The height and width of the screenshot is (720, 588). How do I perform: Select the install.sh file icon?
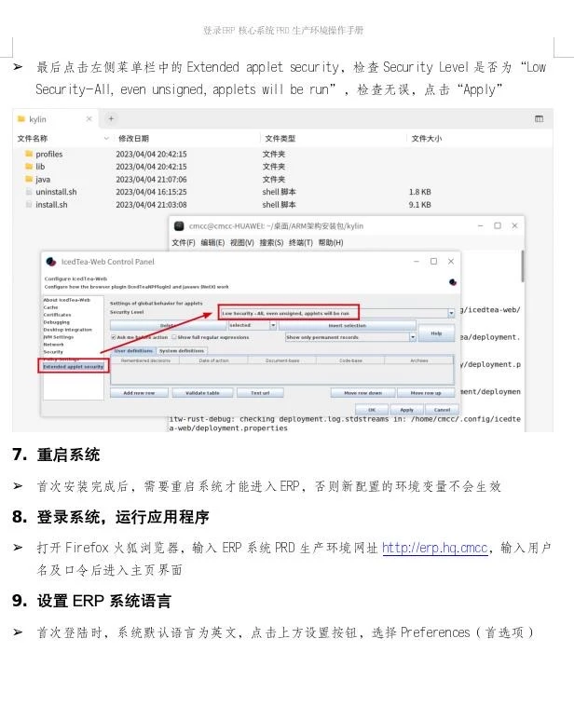pos(29,204)
